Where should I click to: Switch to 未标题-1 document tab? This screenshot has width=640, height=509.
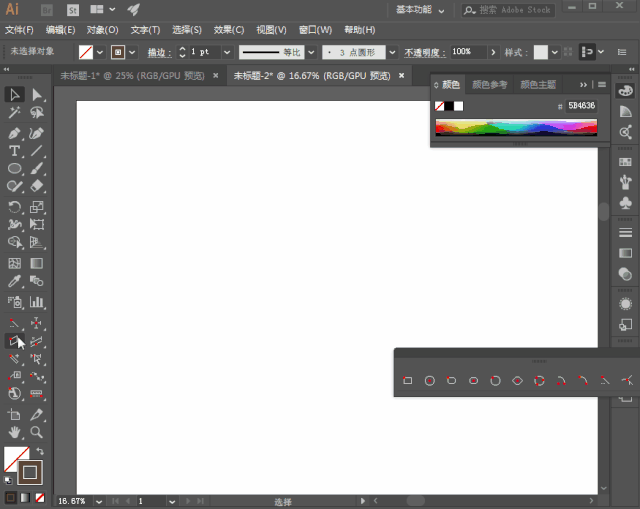pos(132,76)
